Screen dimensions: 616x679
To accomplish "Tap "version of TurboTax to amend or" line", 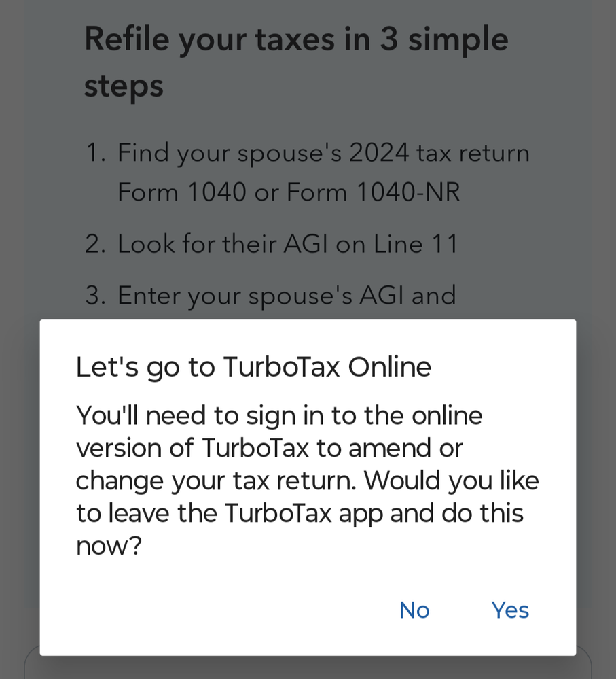I will (x=269, y=448).
